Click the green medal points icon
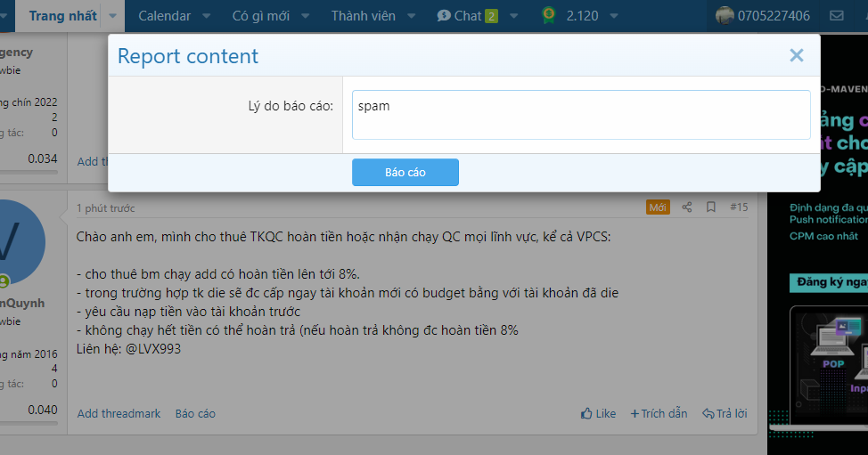 tap(549, 15)
